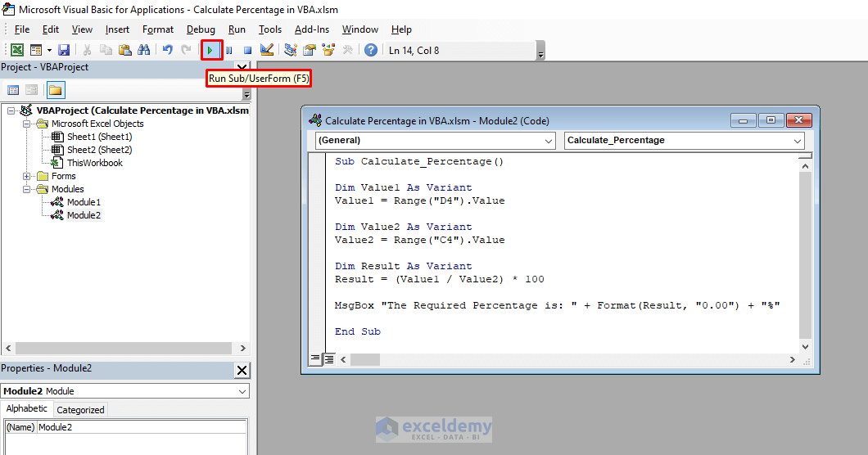
Task: Click code window vertical scrollbar up arrow
Action: (806, 166)
